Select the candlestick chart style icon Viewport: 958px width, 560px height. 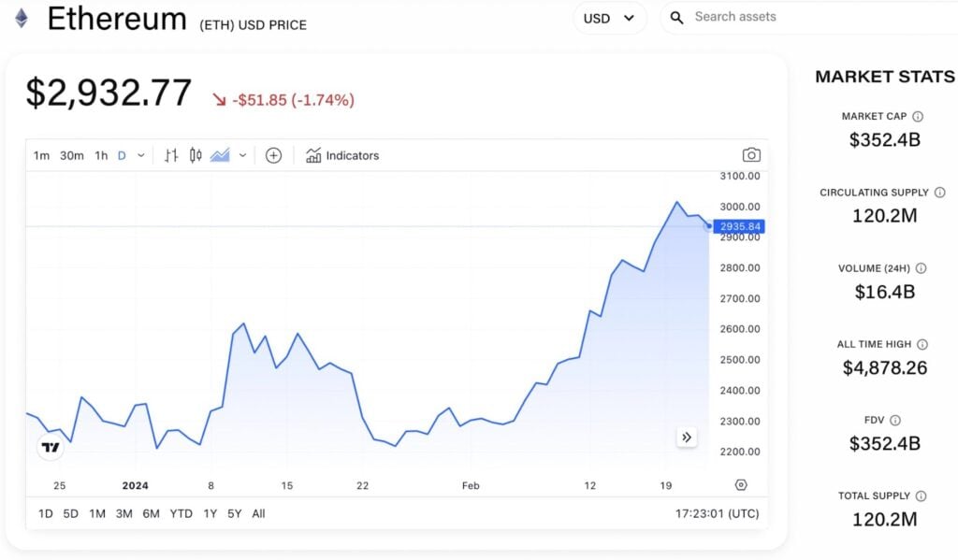click(196, 156)
